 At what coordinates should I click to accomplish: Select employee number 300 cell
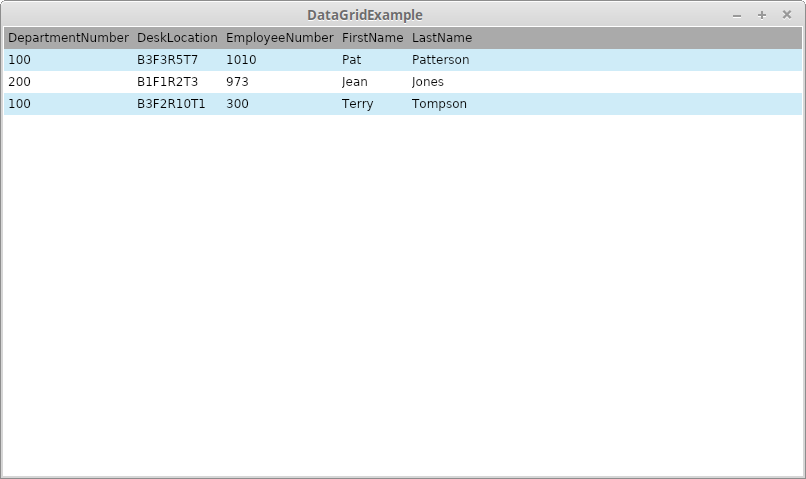237,104
